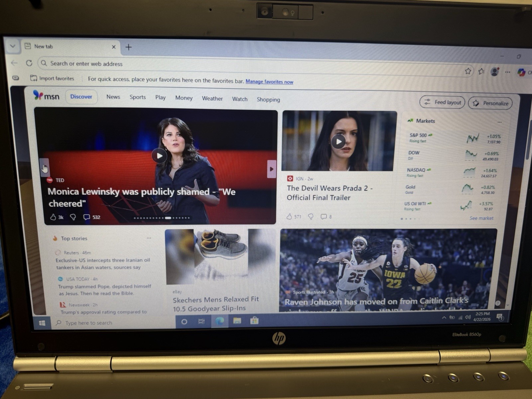The height and width of the screenshot is (399, 532).
Task: Follow the Manage favorites now link
Action: [269, 81]
